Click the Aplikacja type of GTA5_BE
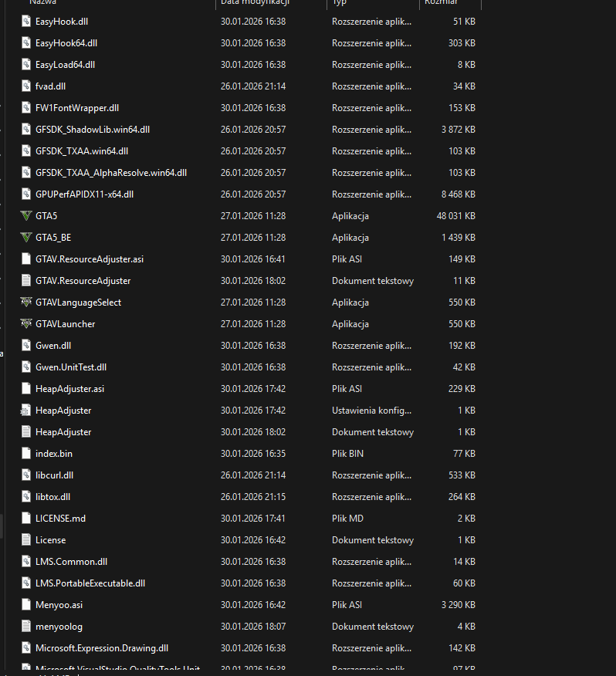Image resolution: width=616 pixels, height=676 pixels. [x=350, y=237]
